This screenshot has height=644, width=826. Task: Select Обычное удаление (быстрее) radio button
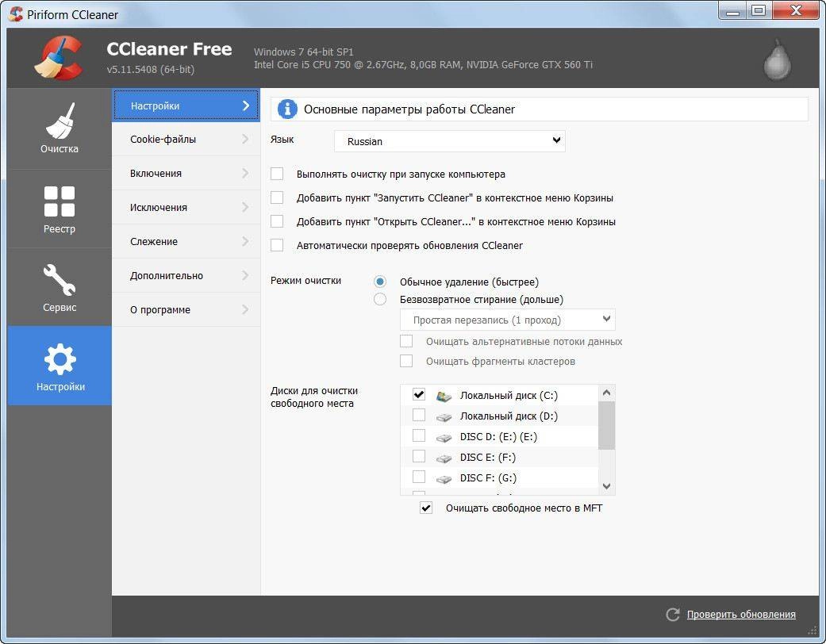pyautogui.click(x=380, y=282)
